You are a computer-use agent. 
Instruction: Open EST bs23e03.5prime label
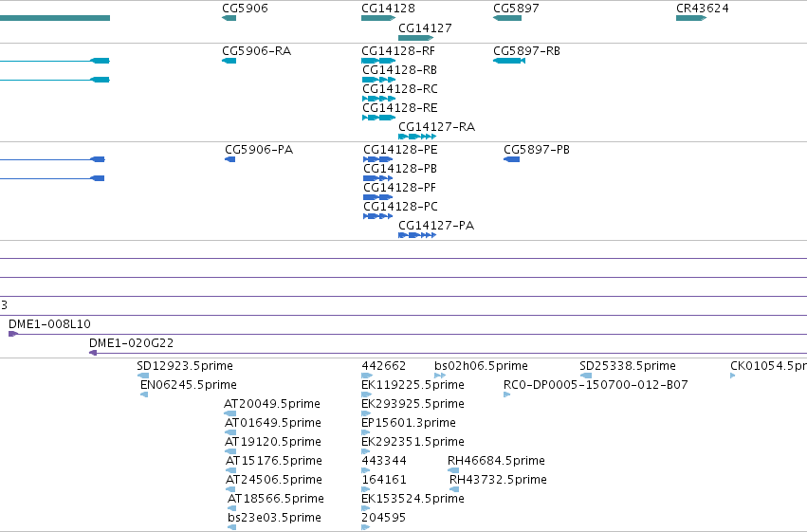coord(274,518)
